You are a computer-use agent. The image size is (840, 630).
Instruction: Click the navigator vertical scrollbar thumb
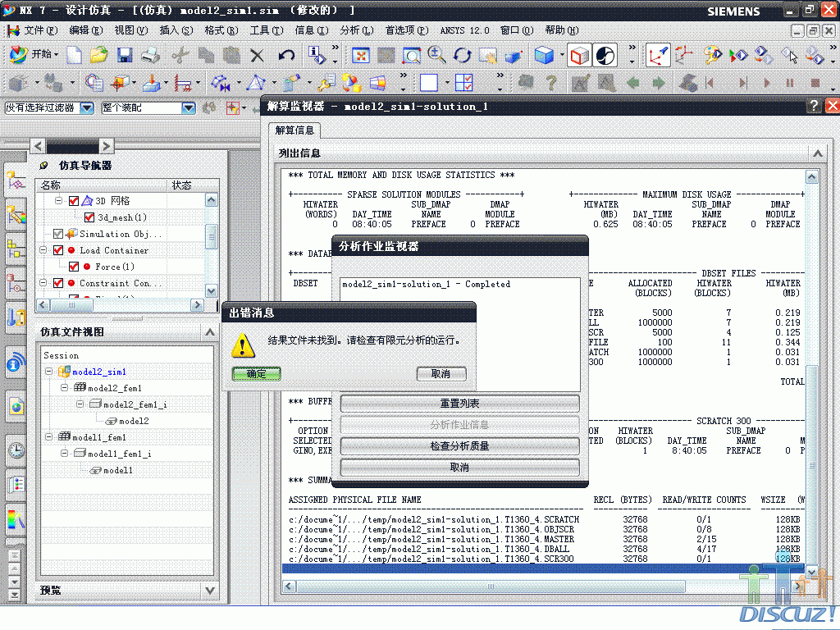211,237
